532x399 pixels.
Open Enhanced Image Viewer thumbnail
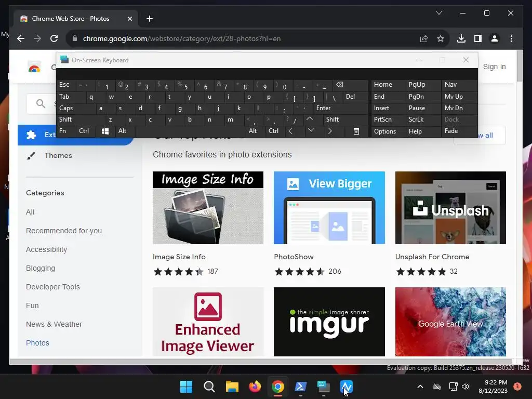[208, 322]
